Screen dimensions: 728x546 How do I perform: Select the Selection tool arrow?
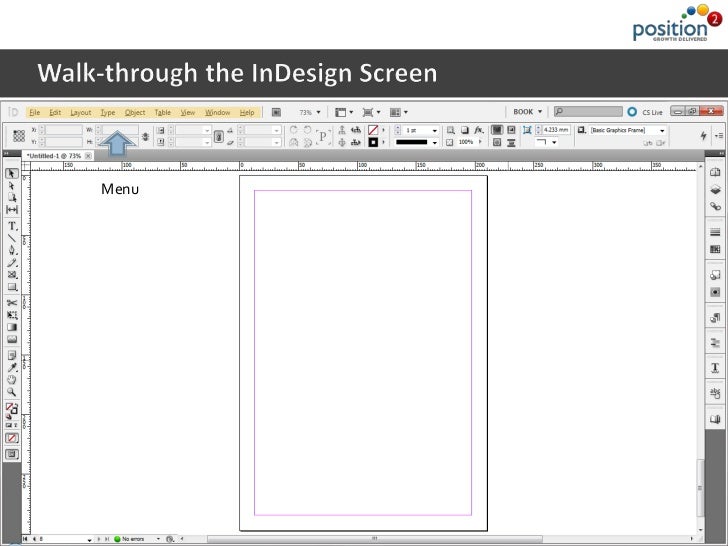pos(12,173)
